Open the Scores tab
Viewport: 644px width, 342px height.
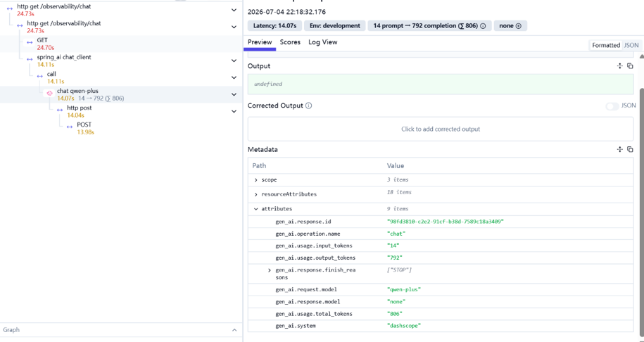point(290,42)
